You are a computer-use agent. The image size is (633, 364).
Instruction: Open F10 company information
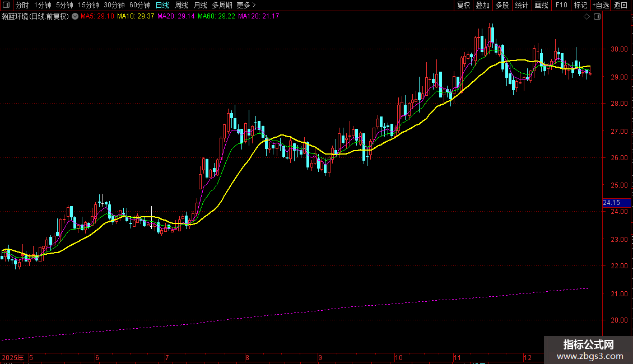point(561,5)
